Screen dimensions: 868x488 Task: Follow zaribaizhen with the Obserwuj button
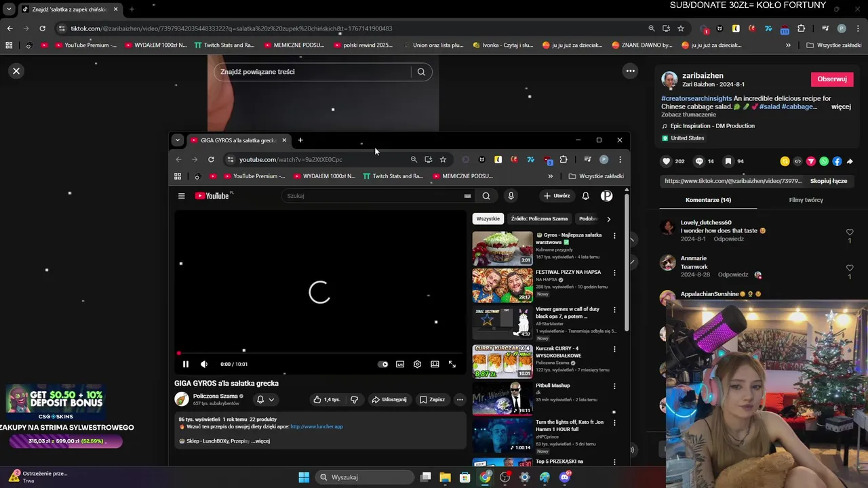pos(832,79)
